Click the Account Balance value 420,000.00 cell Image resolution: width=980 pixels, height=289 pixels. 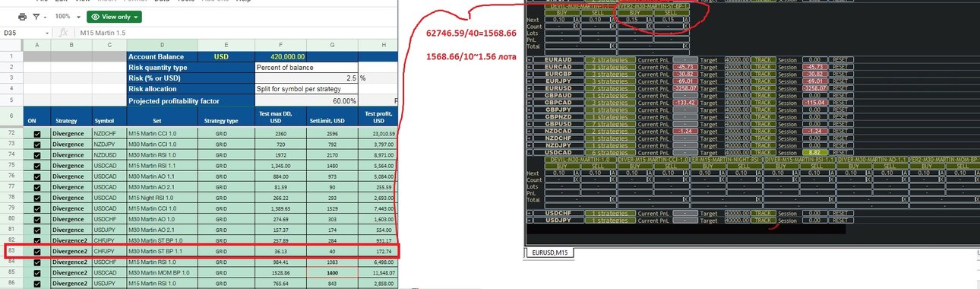click(280, 56)
